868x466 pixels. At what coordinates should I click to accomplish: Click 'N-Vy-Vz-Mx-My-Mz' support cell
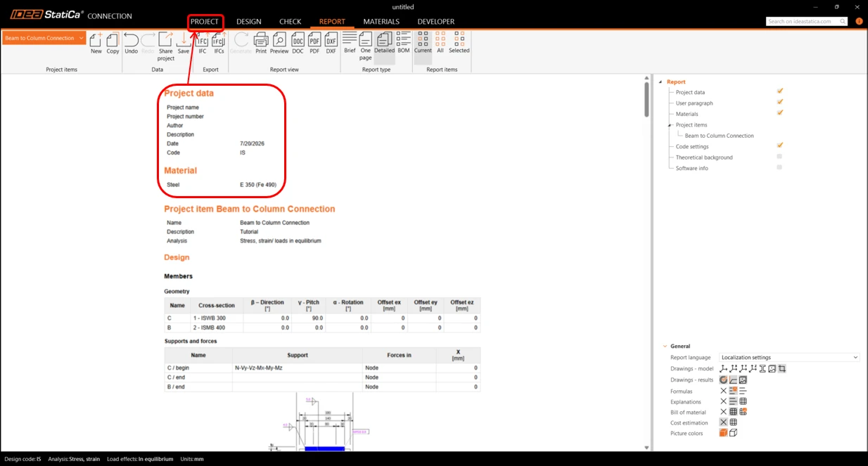coord(298,368)
